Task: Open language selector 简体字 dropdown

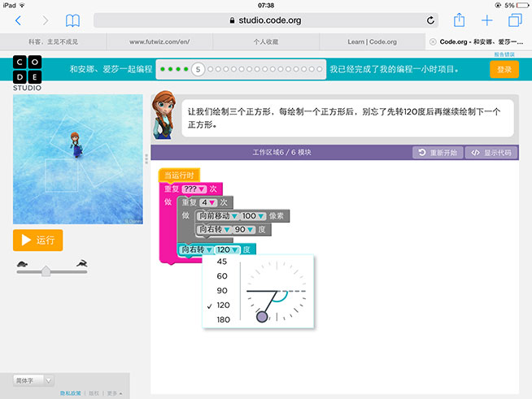Action: [34, 379]
